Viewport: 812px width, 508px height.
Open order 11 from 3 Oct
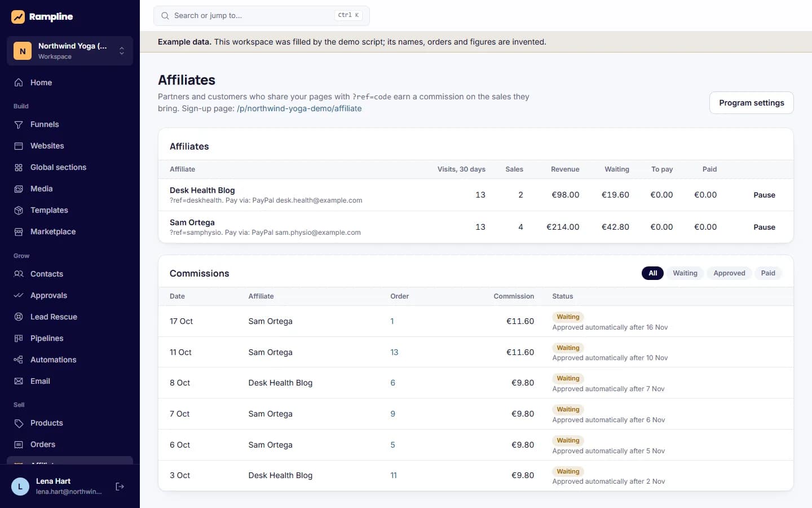pyautogui.click(x=394, y=475)
